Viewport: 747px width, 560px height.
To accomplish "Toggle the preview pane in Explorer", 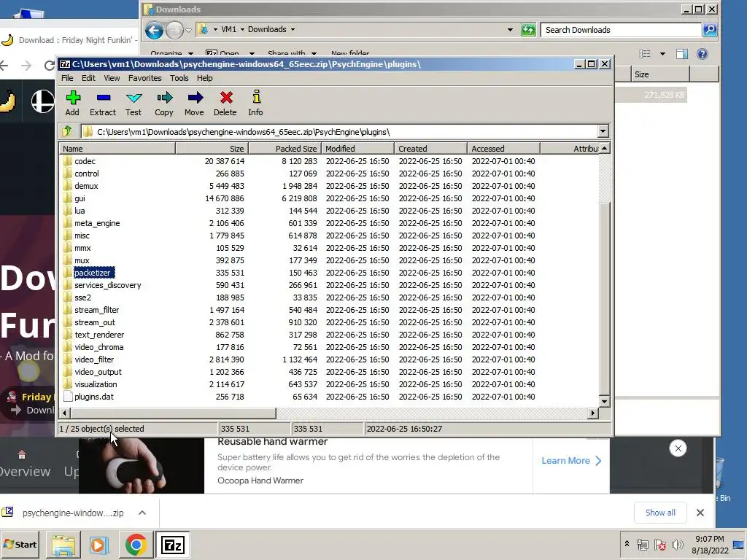I will (x=682, y=54).
